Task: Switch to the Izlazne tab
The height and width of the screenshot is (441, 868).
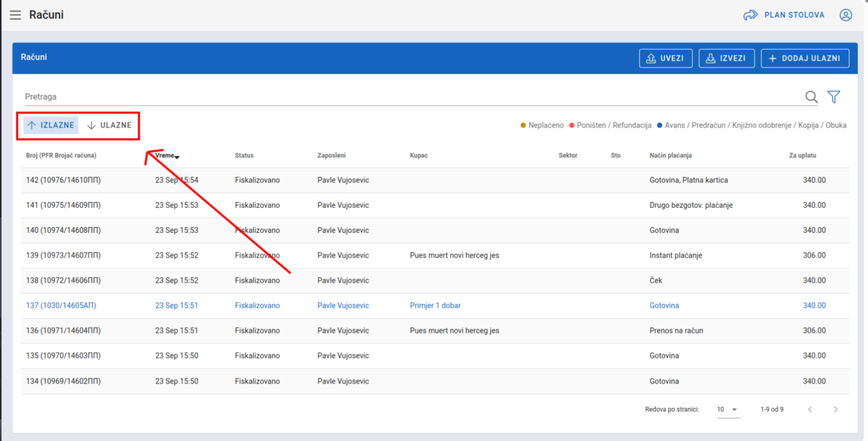Action: (51, 125)
